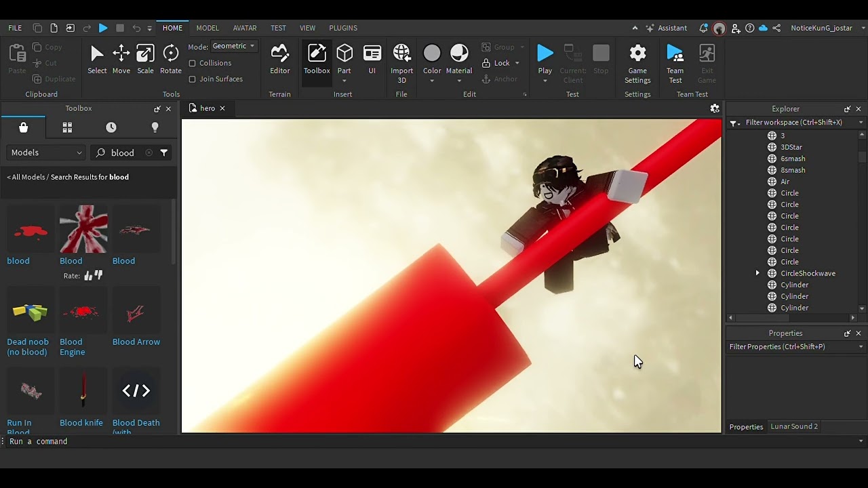This screenshot has height=488, width=868.
Task: Switch to the VIEW ribbon tab
Action: [308, 28]
